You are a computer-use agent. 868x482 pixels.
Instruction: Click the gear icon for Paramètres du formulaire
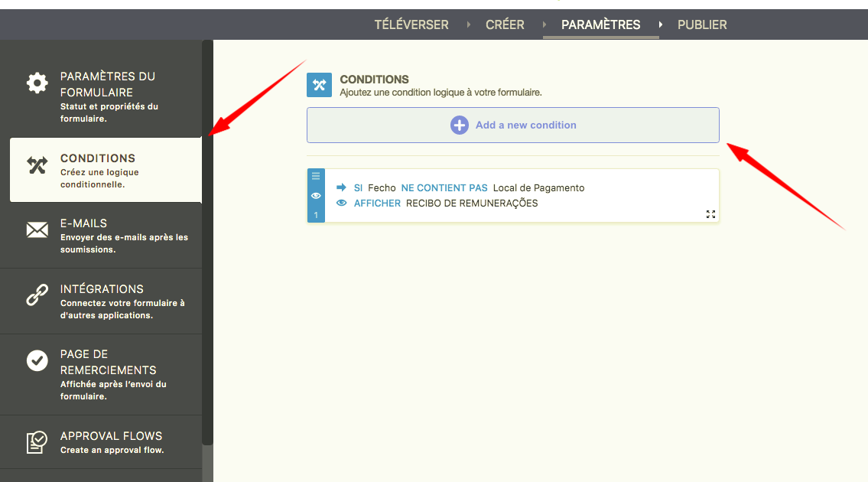click(37, 83)
